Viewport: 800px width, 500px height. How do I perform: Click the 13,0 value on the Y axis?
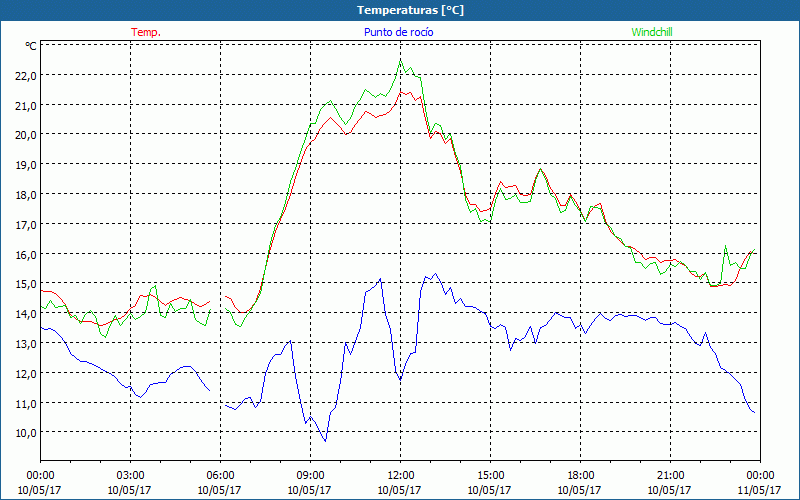point(28,343)
